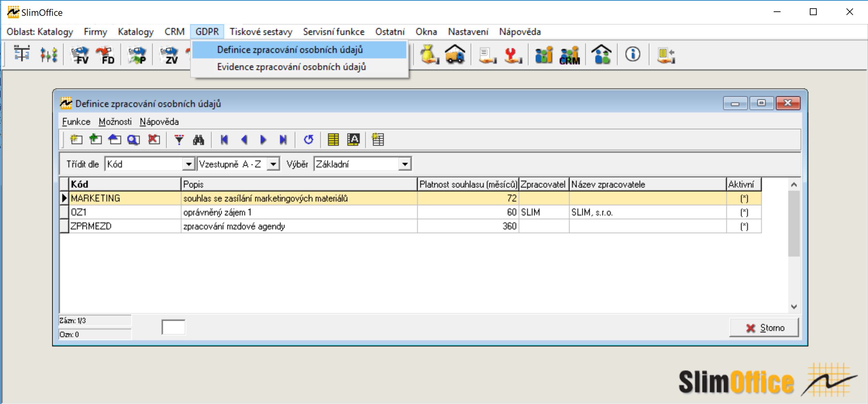Click the yellow table columns icon

(x=333, y=139)
